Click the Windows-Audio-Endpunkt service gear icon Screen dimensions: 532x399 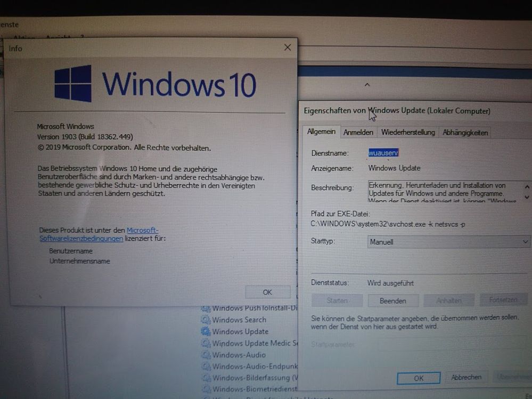[206, 367]
